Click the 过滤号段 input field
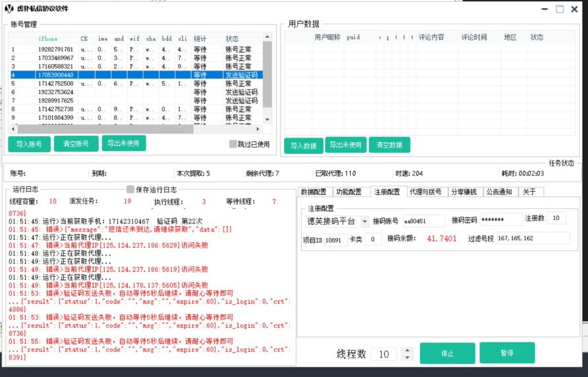588x377 pixels. coord(532,238)
